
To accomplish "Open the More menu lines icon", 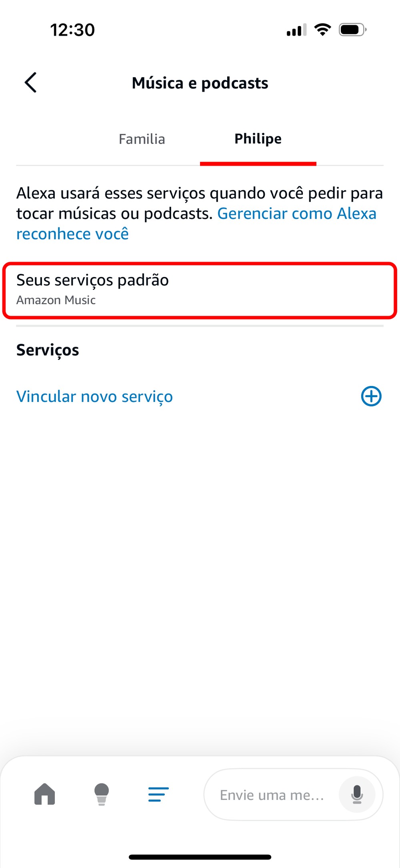I will [158, 794].
